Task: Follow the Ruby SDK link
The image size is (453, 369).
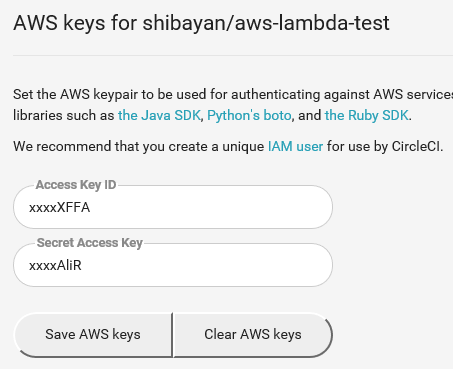Action: tap(367, 116)
